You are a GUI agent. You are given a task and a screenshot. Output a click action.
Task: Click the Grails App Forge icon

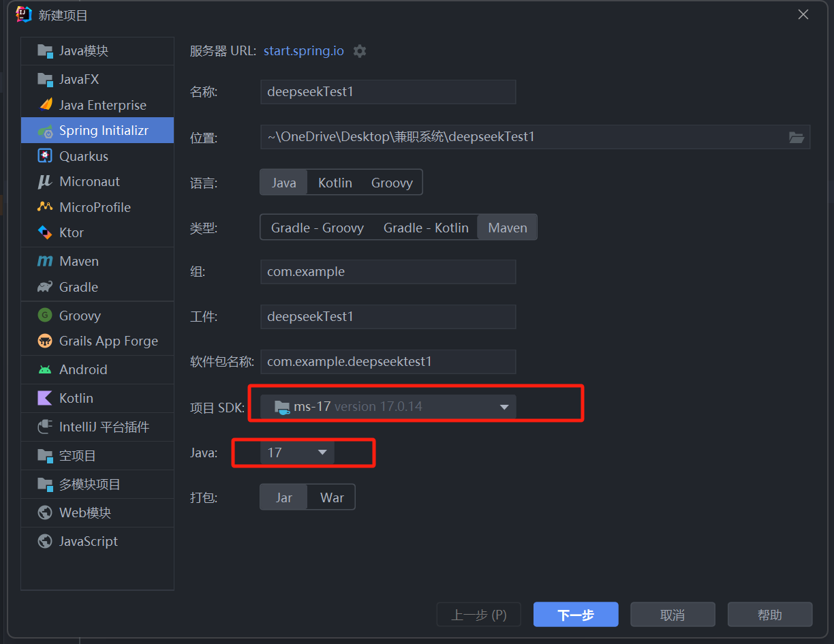(45, 341)
